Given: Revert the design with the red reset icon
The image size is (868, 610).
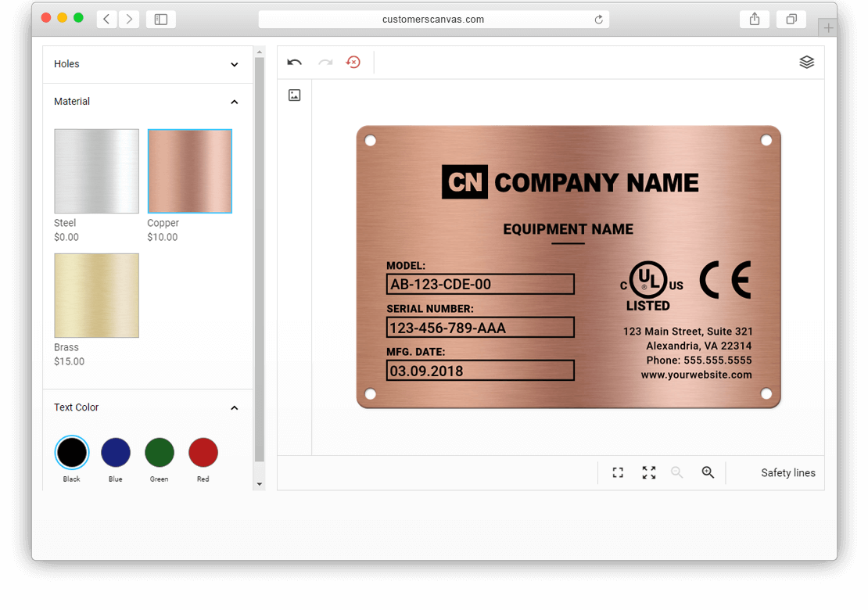Looking at the screenshot, I should (353, 62).
